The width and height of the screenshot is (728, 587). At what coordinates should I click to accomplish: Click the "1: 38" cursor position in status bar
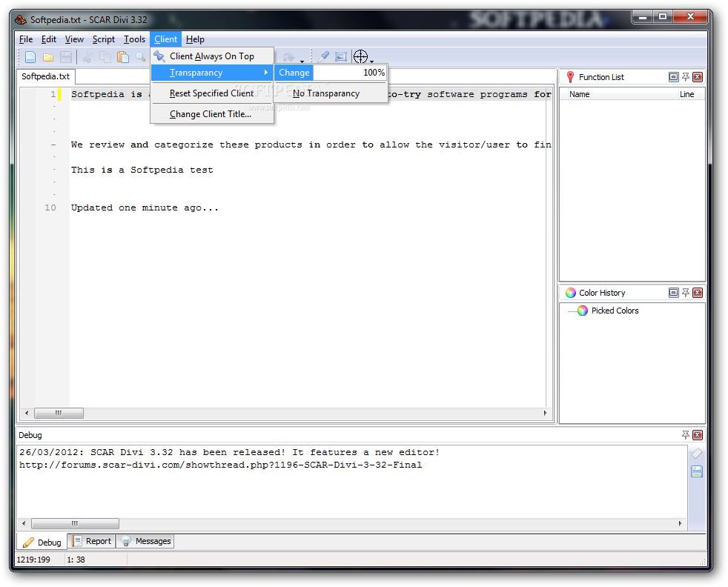pos(76,560)
